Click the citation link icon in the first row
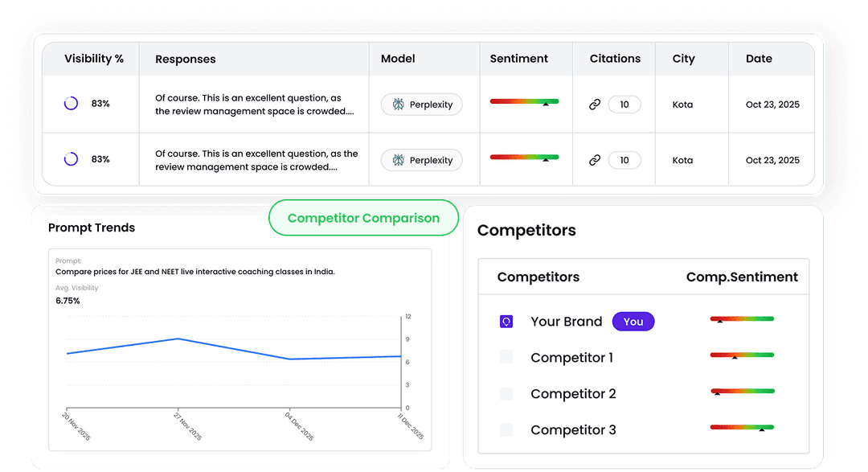The height and width of the screenshot is (472, 868). coord(595,104)
